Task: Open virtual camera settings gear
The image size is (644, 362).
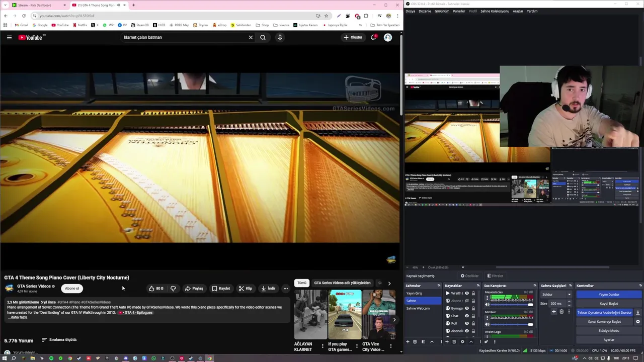Action: [638, 322]
